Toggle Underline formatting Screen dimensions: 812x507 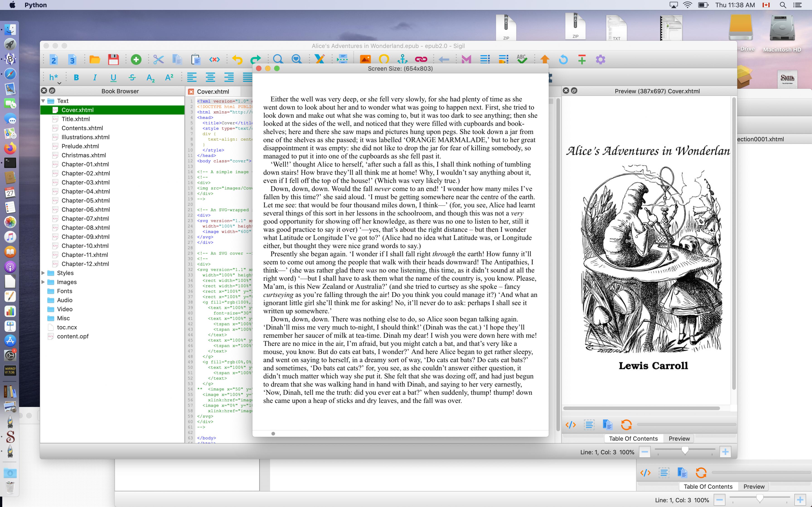(x=113, y=78)
